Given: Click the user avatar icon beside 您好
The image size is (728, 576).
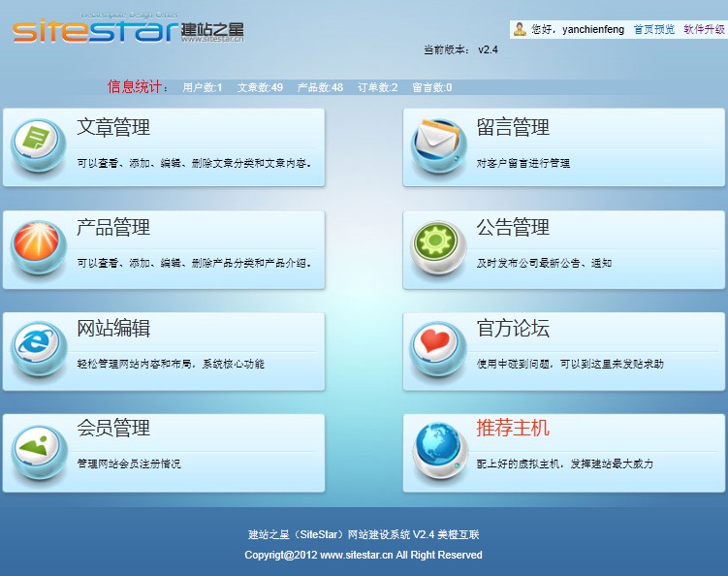Looking at the screenshot, I should coord(520,29).
